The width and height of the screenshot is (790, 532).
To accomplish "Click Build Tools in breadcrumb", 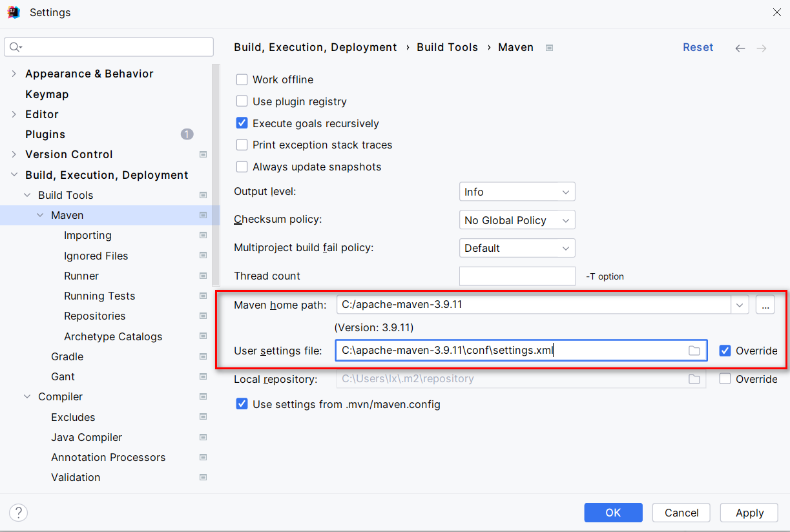I will 447,48.
